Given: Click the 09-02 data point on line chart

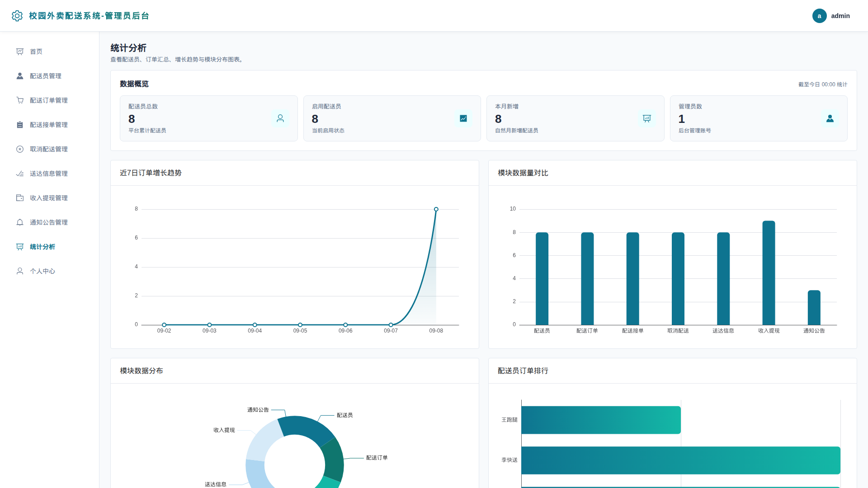Looking at the screenshot, I should click(x=164, y=325).
